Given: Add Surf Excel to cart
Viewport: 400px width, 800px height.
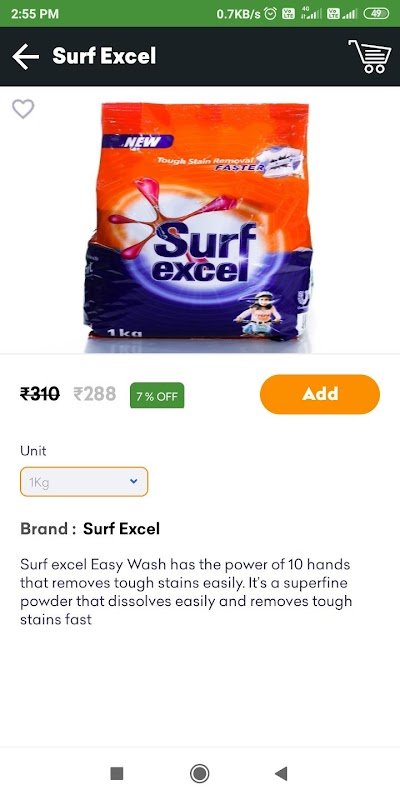Looking at the screenshot, I should pos(320,394).
